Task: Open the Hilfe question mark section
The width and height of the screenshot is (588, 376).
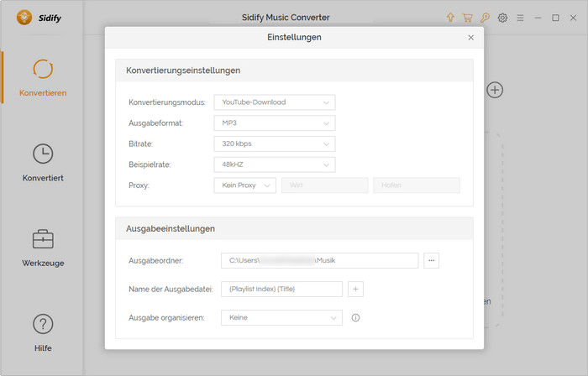Action: point(43,332)
